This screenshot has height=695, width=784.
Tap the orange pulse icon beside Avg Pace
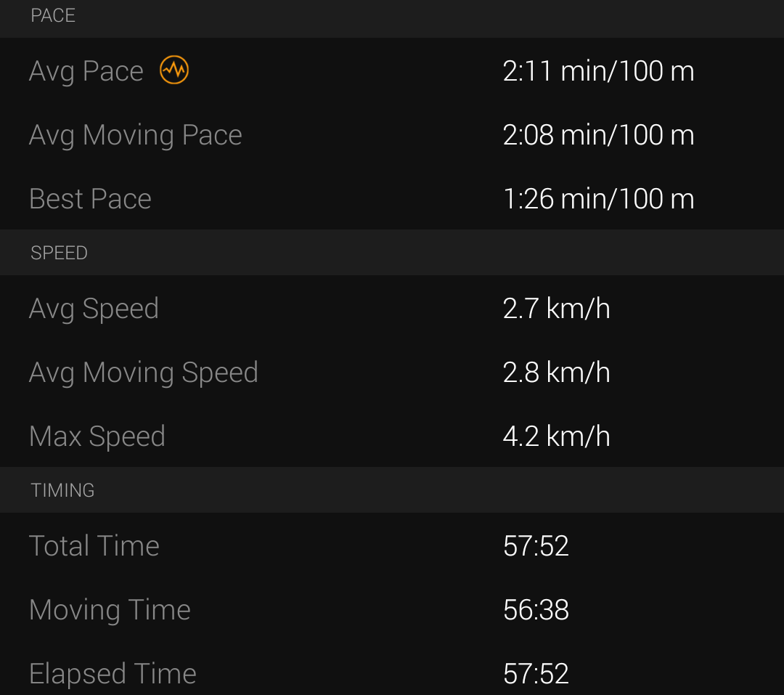tap(174, 70)
